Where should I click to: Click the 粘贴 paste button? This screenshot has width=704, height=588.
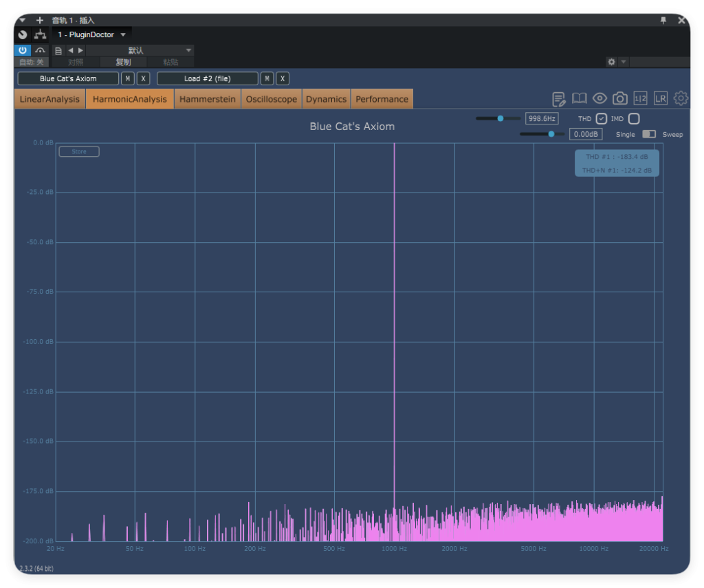click(170, 62)
